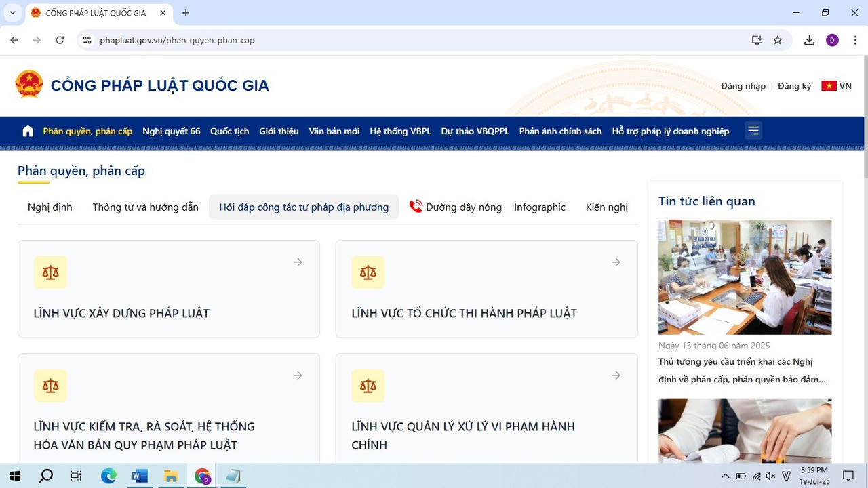Viewport: 868px width, 488px height.
Task: Open the article about Thủ tướng yêu cầu triển khai Nghị định
Action: pyautogui.click(x=743, y=370)
